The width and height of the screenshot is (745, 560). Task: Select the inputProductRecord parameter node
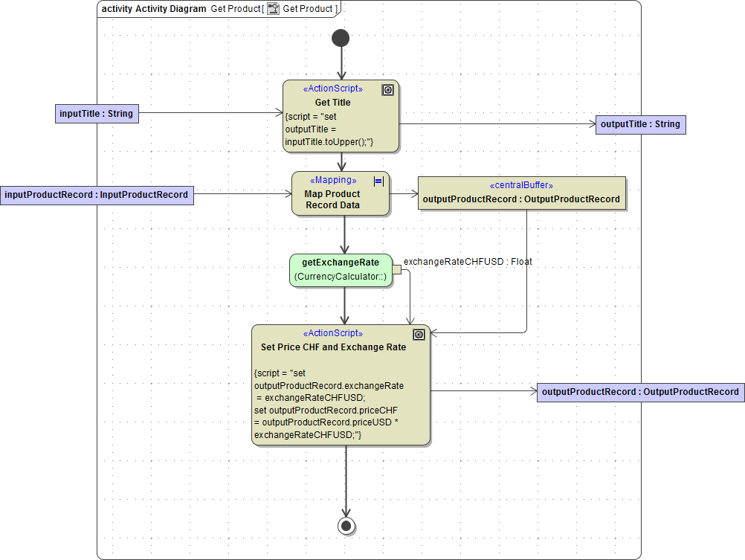[x=97, y=194]
